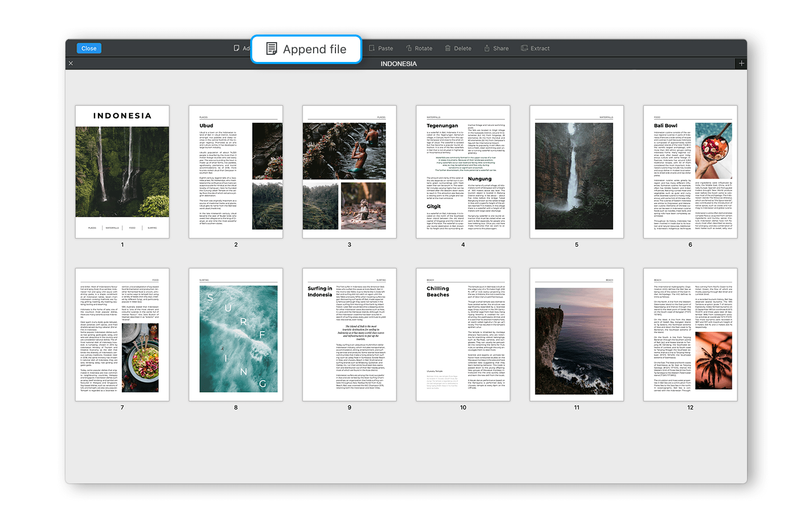Select the INDONESIA cover page thumbnail

point(122,172)
